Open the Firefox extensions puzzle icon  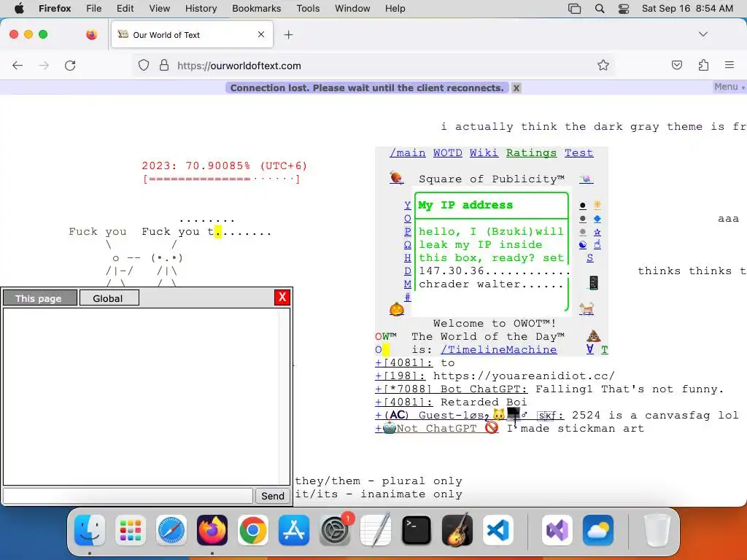(703, 65)
